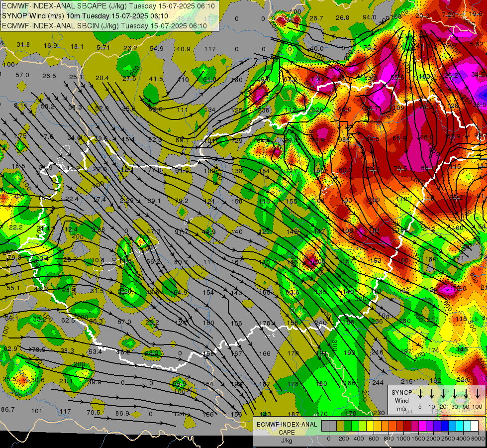
Task: Click the 20 m/s wind arrow symbol
Action: click(x=443, y=394)
